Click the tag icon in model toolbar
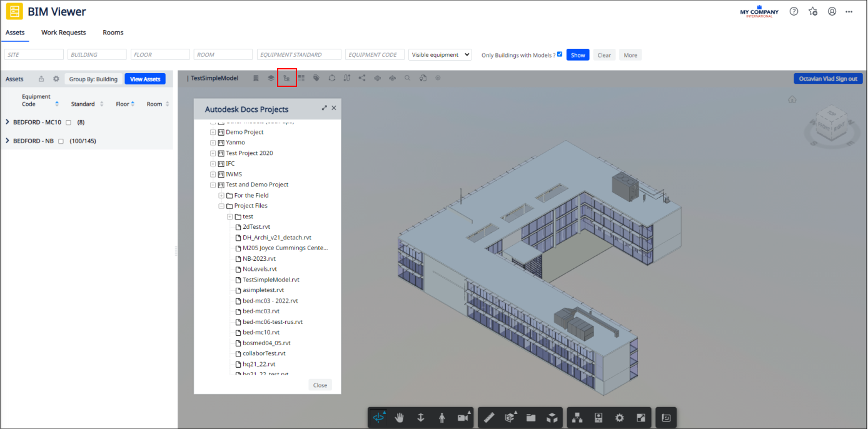This screenshot has height=429, width=868. (316, 78)
